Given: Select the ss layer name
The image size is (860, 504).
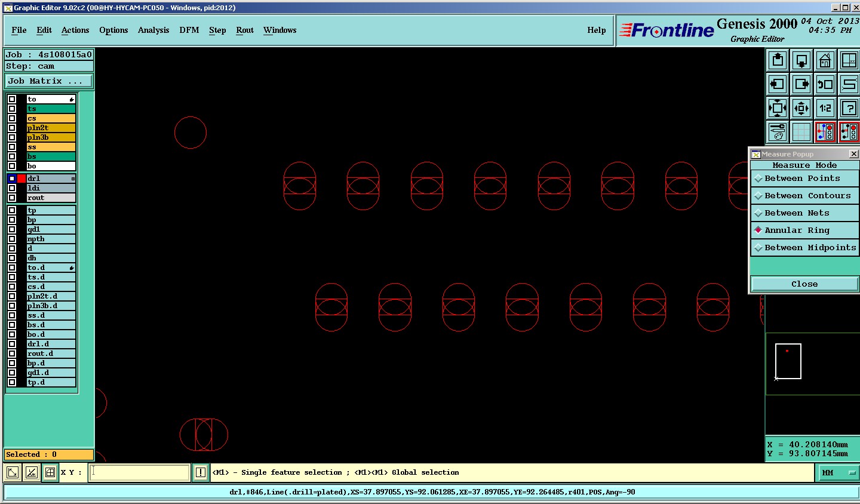Looking at the screenshot, I should point(51,147).
